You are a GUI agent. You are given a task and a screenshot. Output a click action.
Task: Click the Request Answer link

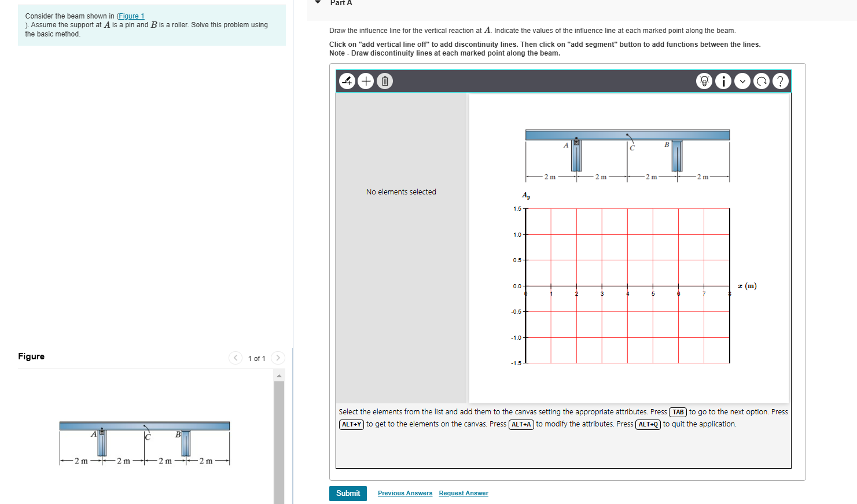pyautogui.click(x=463, y=493)
